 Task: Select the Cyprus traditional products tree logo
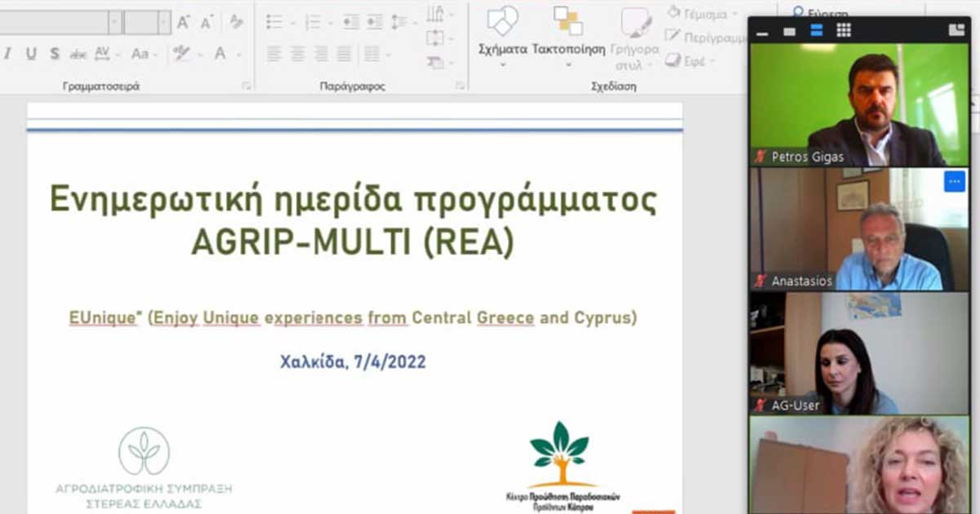[563, 466]
